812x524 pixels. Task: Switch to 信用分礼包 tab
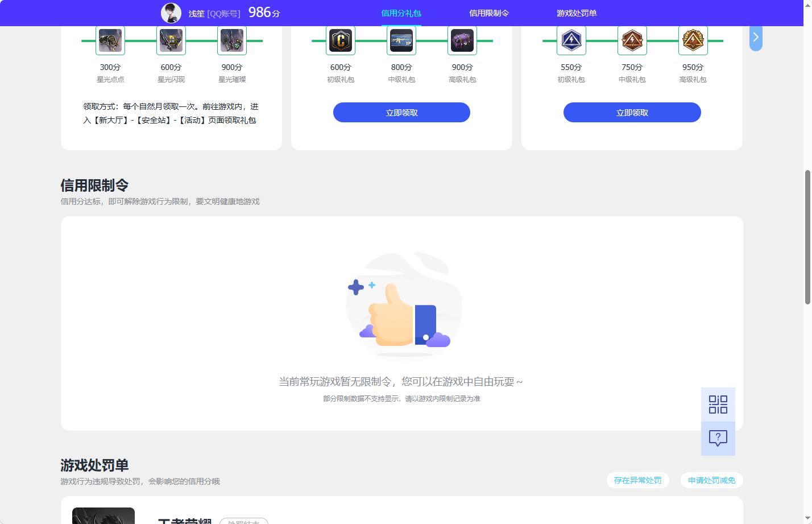[401, 13]
